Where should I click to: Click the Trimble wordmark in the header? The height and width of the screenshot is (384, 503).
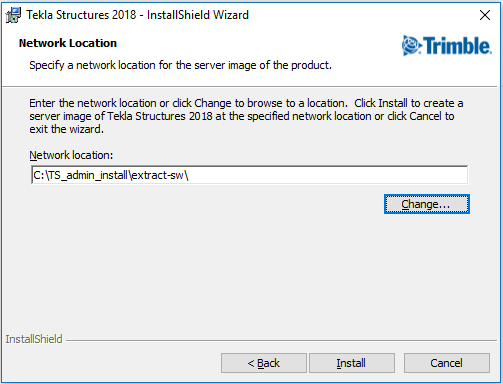coord(457,46)
